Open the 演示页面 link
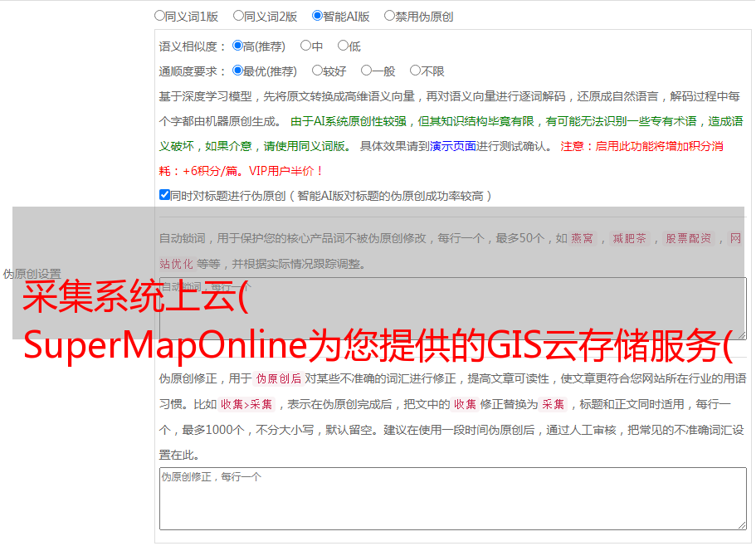Viewport: 756px width, 546px height. click(453, 146)
